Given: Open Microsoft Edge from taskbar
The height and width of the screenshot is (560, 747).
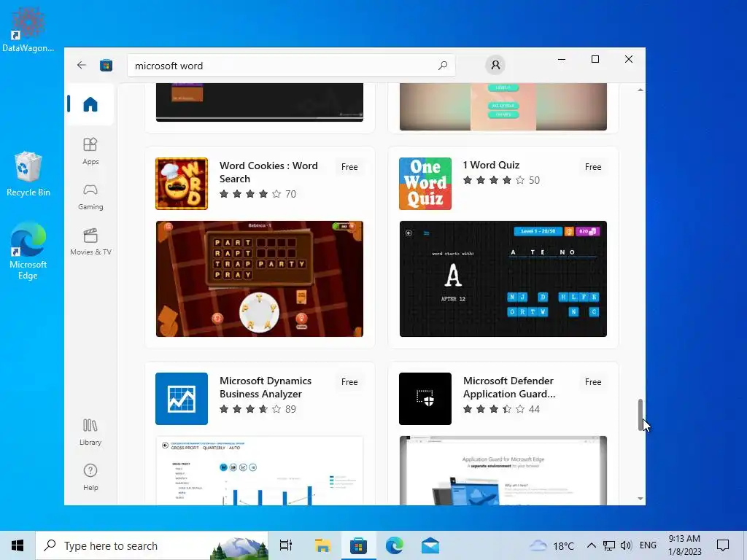Looking at the screenshot, I should click(395, 545).
